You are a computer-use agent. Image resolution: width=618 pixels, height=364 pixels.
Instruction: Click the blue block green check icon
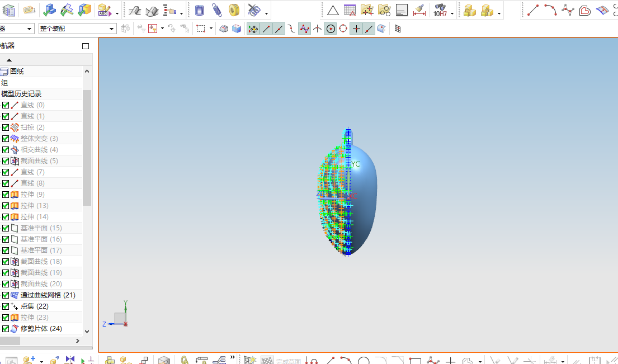coord(49,10)
